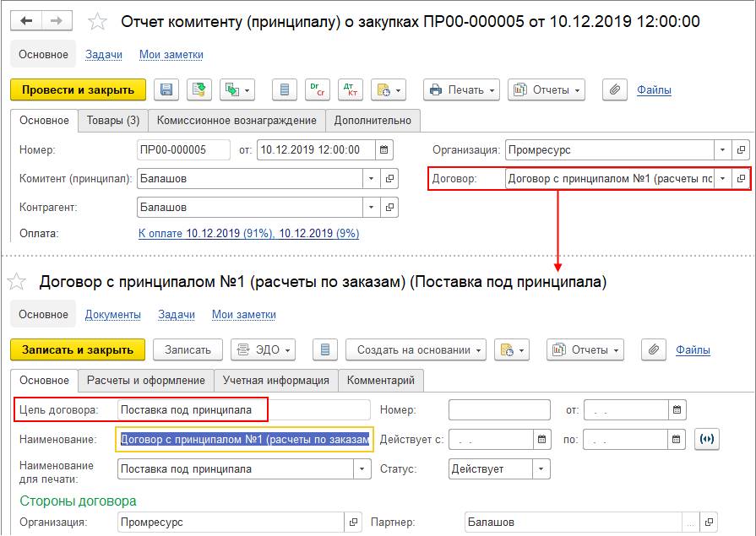Star the report document as favorite
The width and height of the screenshot is (756, 536).
(x=97, y=22)
